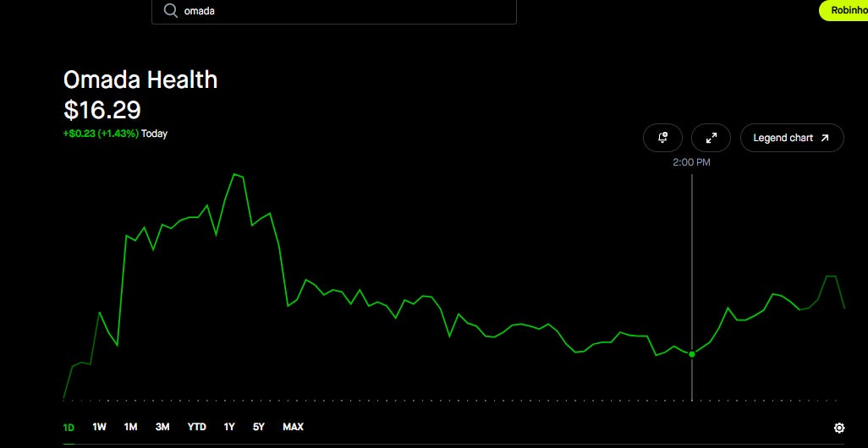
Task: Click the +$0.23 (+1.43%) change text
Action: [x=101, y=134]
